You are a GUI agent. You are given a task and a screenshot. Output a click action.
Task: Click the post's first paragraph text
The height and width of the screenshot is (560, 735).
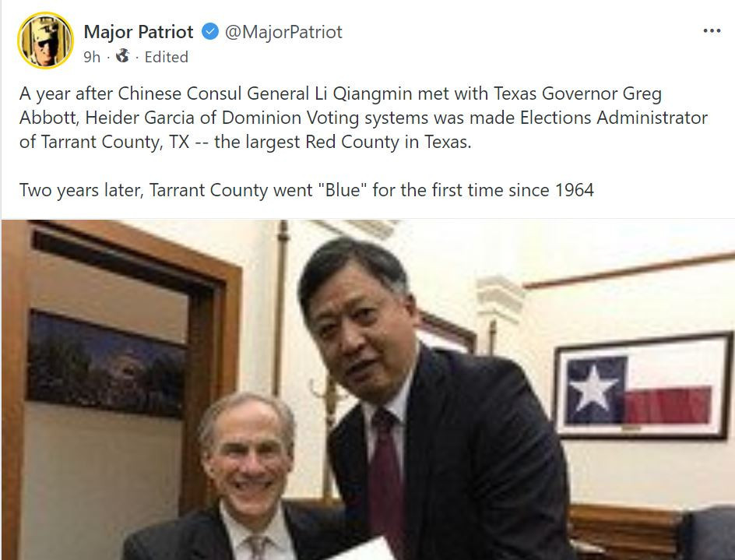[x=364, y=118]
